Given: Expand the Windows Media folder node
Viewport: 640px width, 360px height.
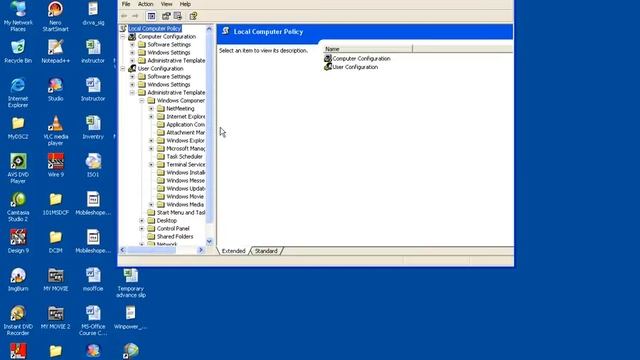Looking at the screenshot, I should click(x=151, y=204).
